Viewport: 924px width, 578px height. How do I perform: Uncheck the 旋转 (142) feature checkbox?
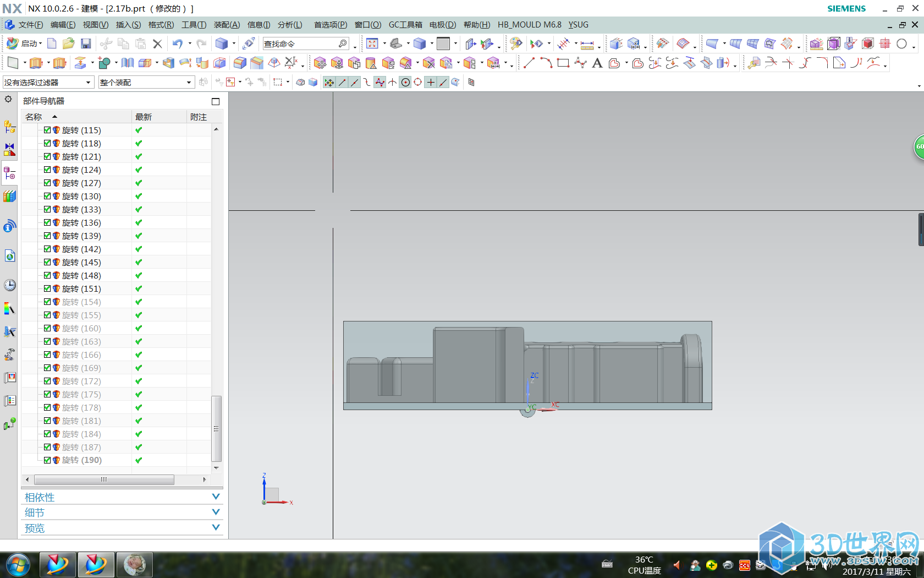tap(47, 249)
